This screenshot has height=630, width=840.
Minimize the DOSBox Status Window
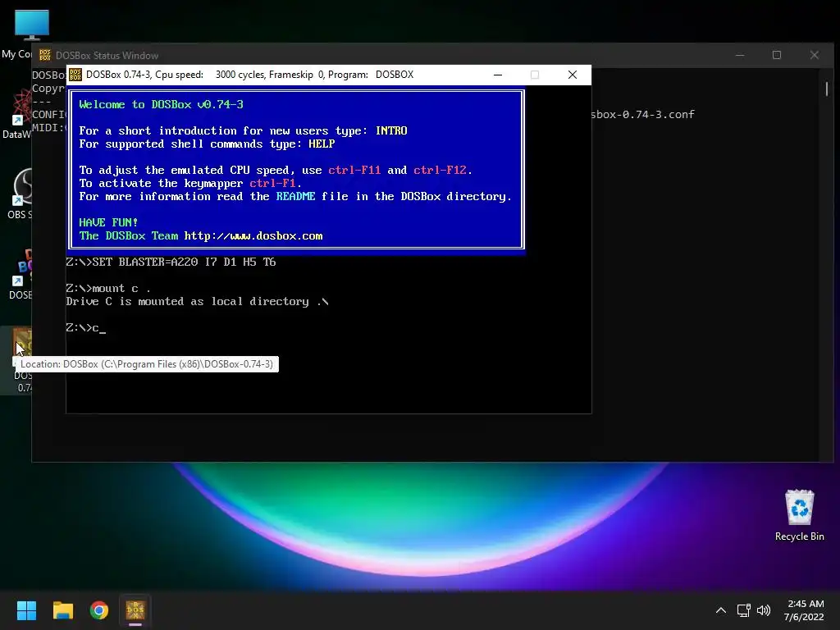point(740,55)
